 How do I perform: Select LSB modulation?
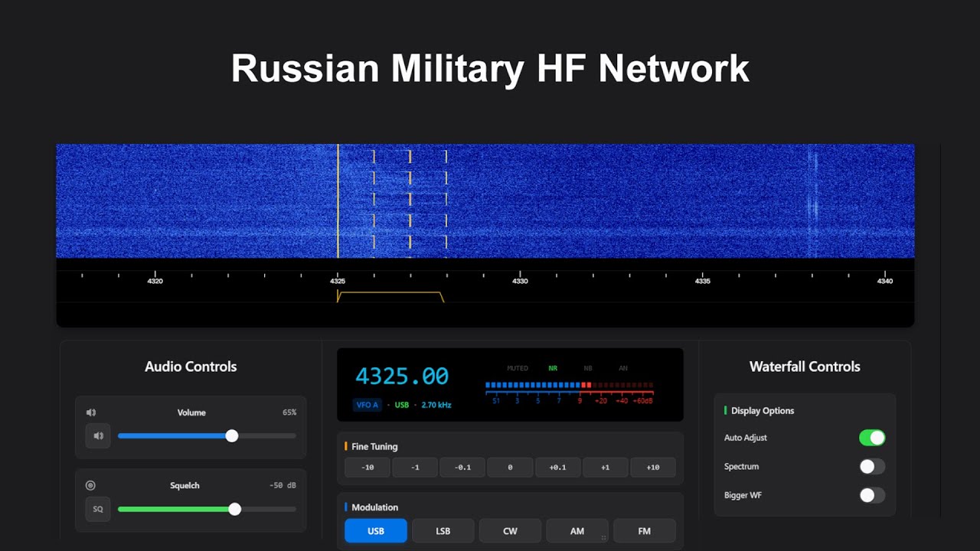[443, 531]
